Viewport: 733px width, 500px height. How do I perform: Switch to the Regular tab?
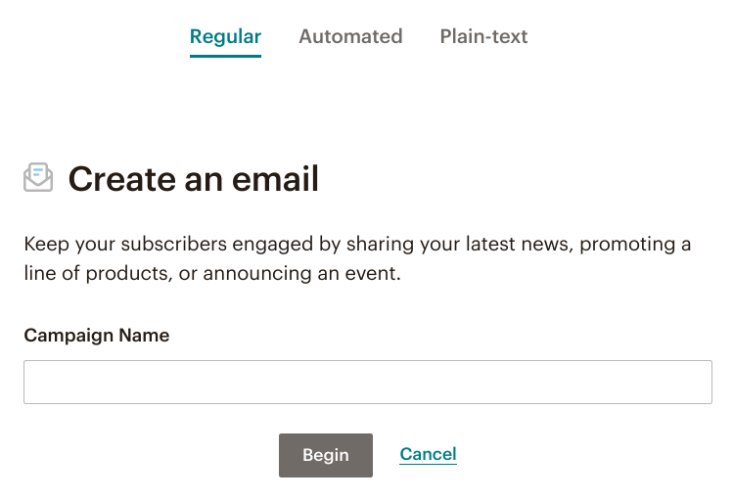[x=225, y=36]
